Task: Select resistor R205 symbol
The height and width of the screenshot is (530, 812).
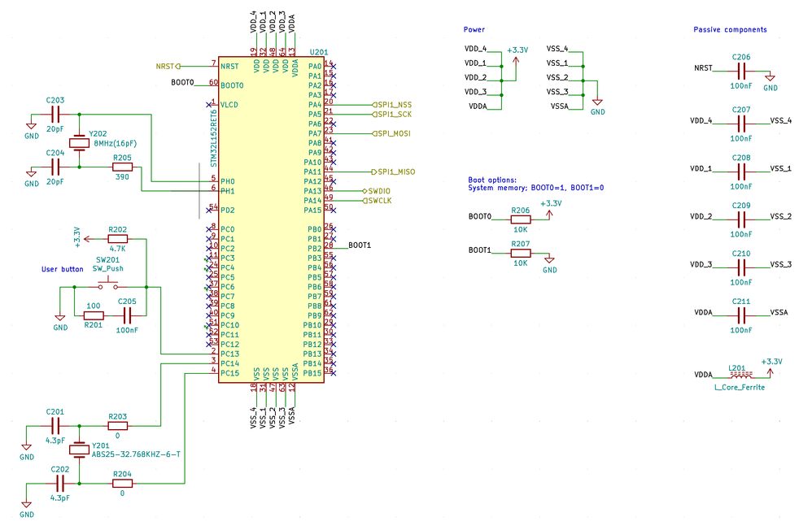Action: [x=122, y=167]
